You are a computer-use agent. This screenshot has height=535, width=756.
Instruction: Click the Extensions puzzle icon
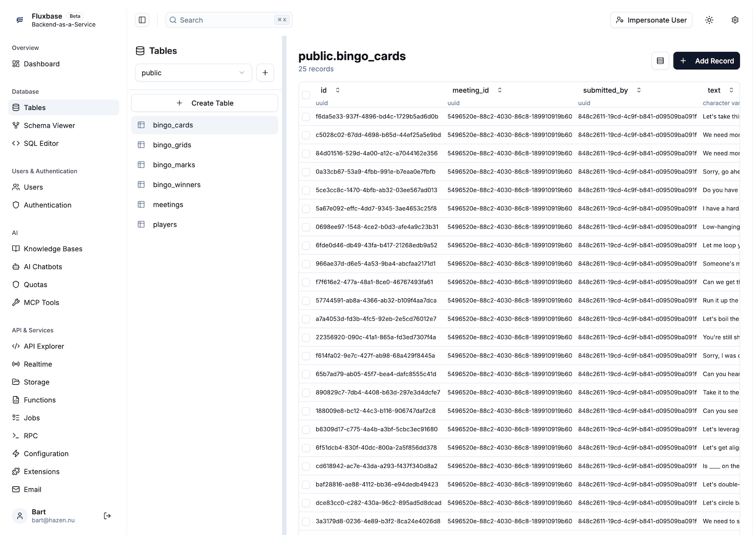point(16,471)
